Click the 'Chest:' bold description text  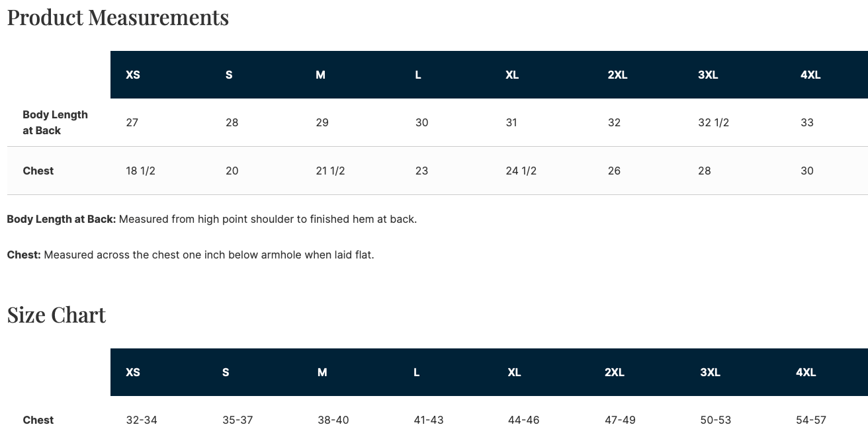coord(24,255)
